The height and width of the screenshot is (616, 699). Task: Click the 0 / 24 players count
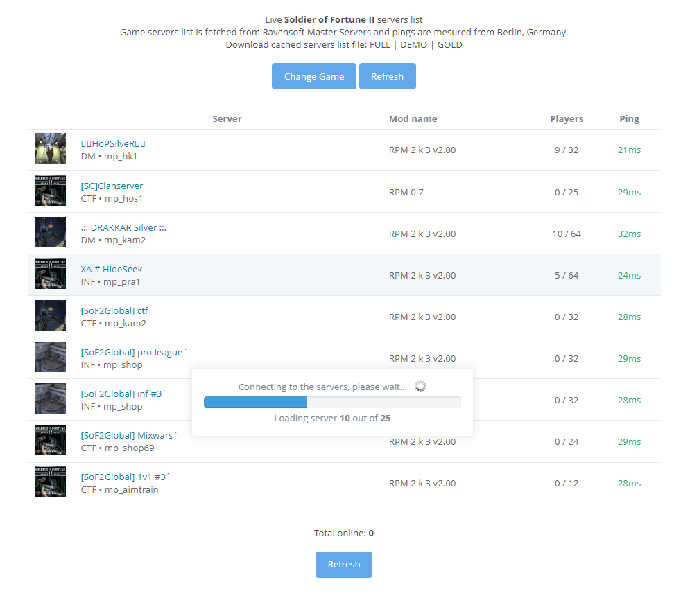(567, 441)
